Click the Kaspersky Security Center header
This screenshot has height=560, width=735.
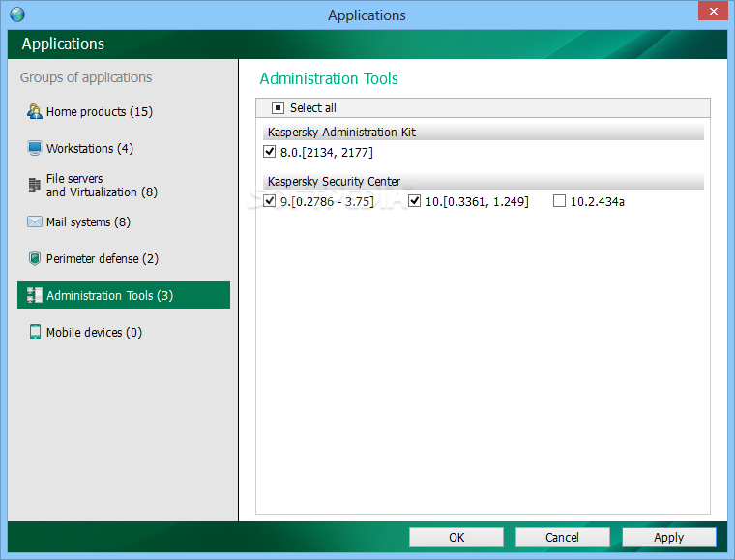(x=484, y=182)
